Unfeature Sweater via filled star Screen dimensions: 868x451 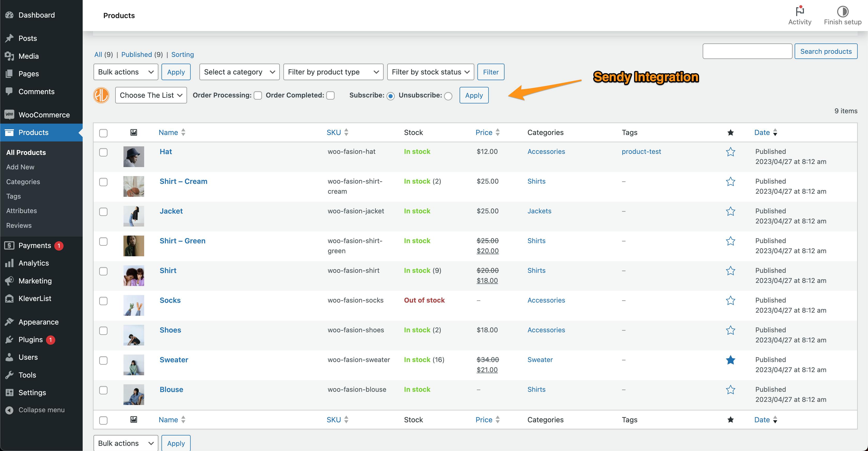730,360
